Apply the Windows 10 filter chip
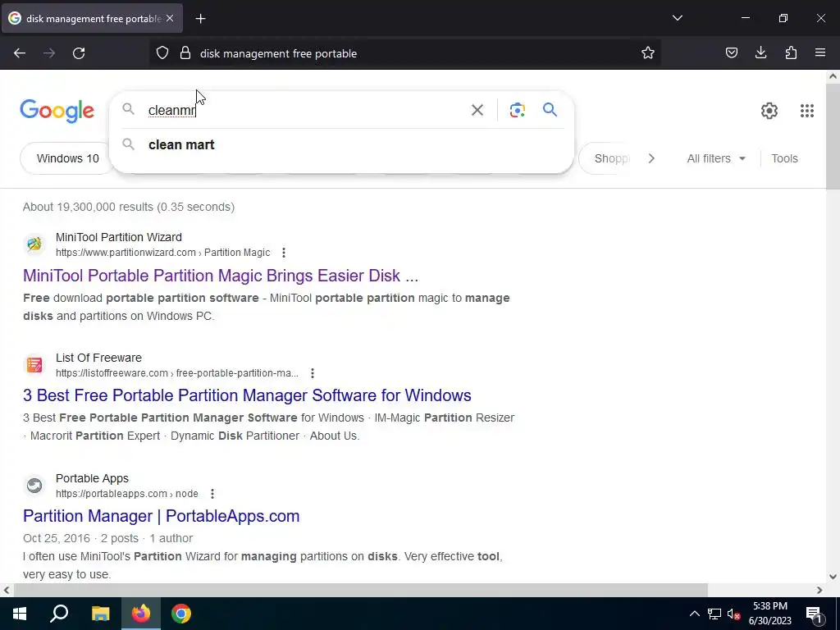 click(x=67, y=158)
